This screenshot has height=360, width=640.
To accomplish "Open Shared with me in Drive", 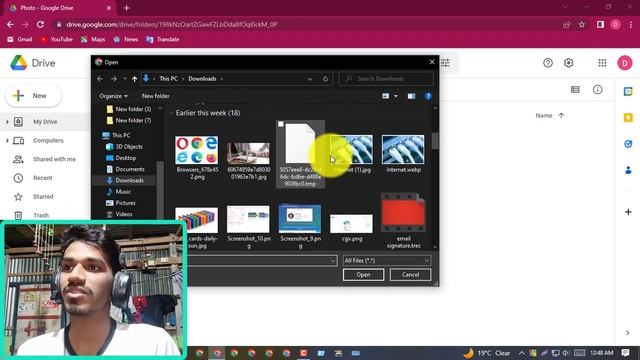I will (x=54, y=159).
